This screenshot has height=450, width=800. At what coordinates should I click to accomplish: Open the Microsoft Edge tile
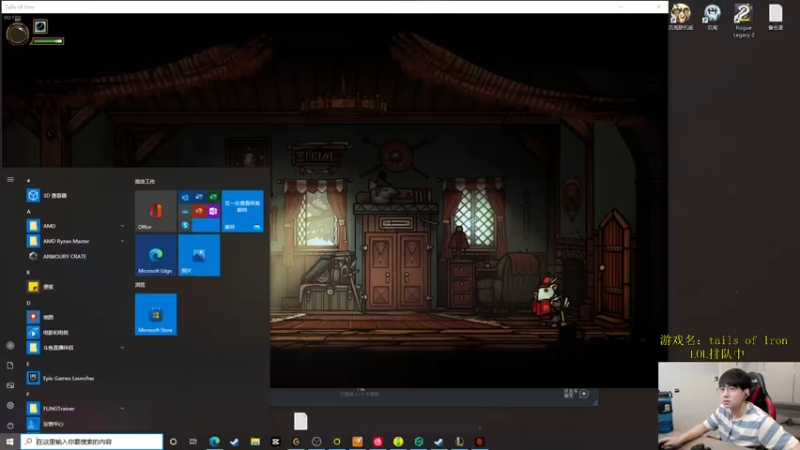[156, 255]
